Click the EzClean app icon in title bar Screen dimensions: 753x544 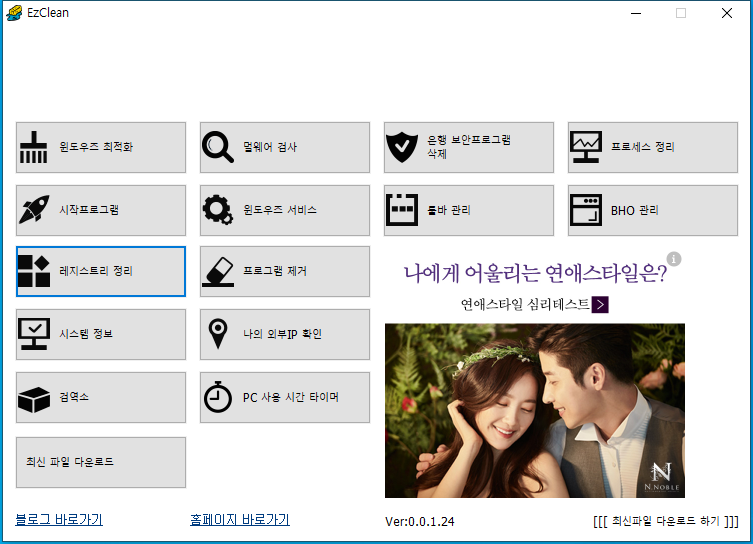coord(14,12)
